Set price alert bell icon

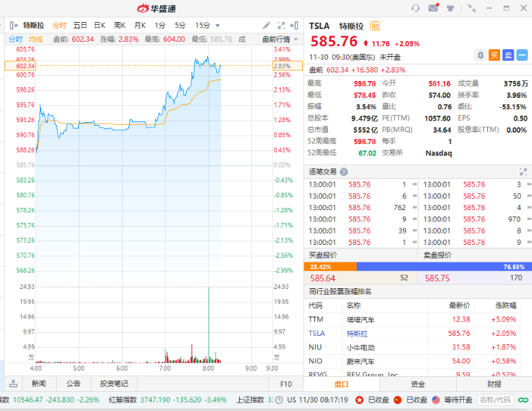pos(480,55)
